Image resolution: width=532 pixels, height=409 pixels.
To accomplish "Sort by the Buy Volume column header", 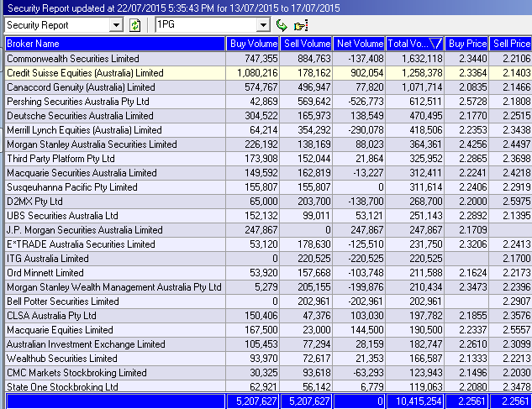I will point(253,44).
